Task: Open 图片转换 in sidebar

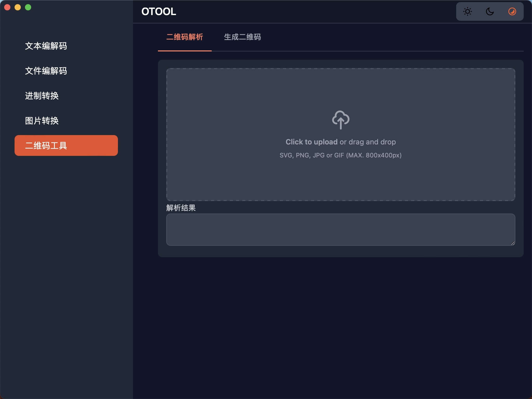Action: point(42,121)
